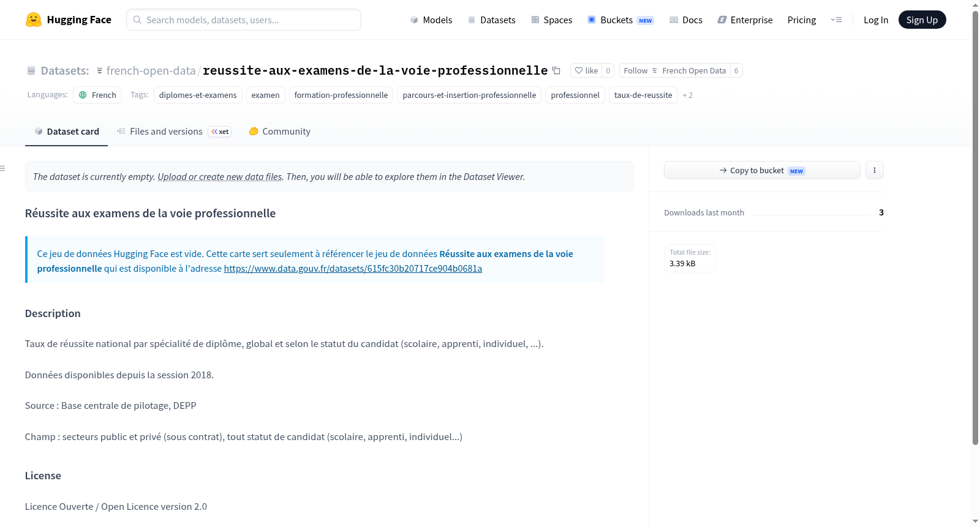Click the professionnel tag
The image size is (980, 527).
tap(575, 95)
